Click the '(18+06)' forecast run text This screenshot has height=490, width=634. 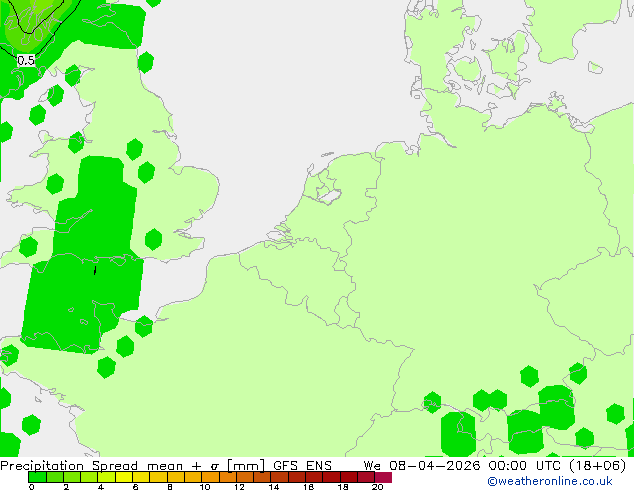click(x=598, y=465)
